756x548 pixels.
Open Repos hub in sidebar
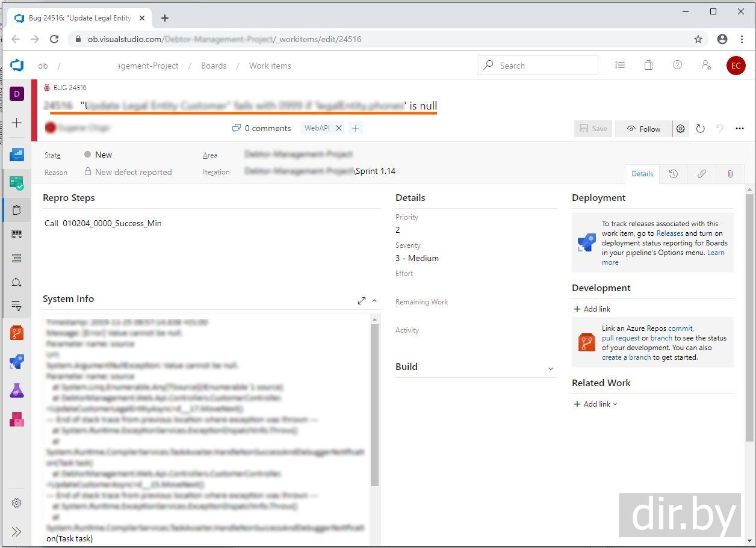point(17,333)
